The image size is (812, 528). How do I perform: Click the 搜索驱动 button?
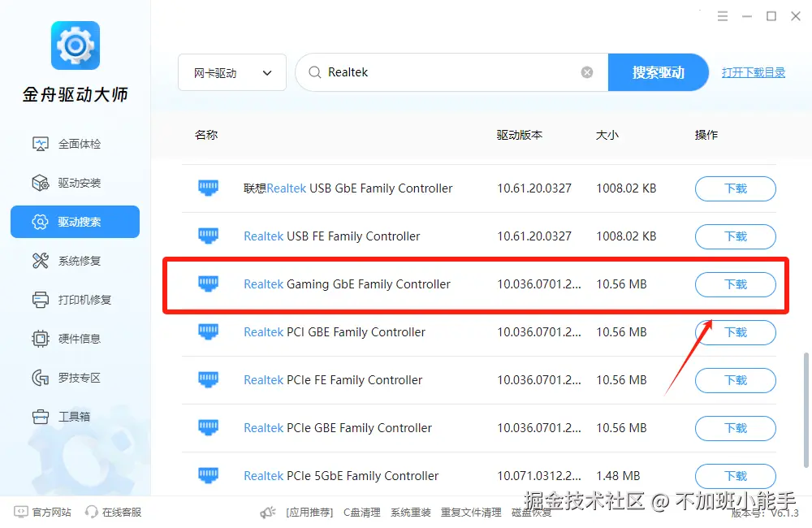659,72
